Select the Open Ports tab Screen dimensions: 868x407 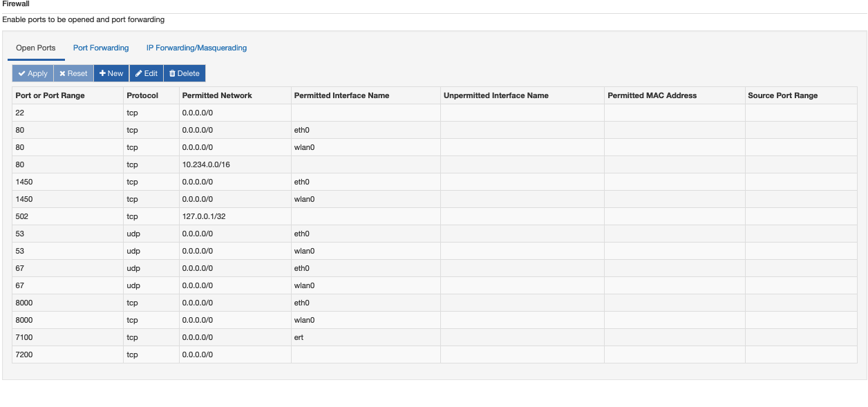click(x=35, y=48)
